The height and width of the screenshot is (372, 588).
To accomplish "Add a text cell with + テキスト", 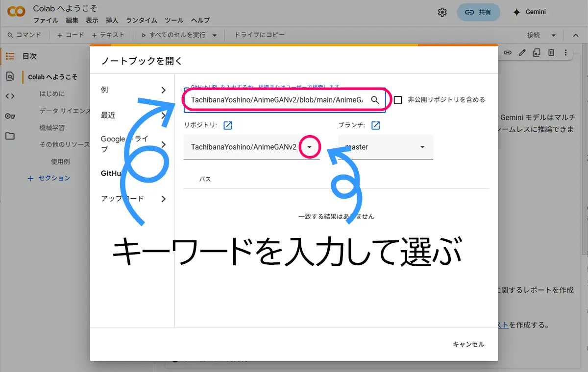I will click(x=108, y=35).
